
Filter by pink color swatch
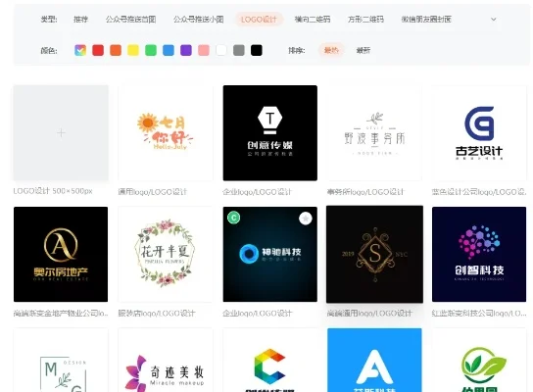coord(204,50)
